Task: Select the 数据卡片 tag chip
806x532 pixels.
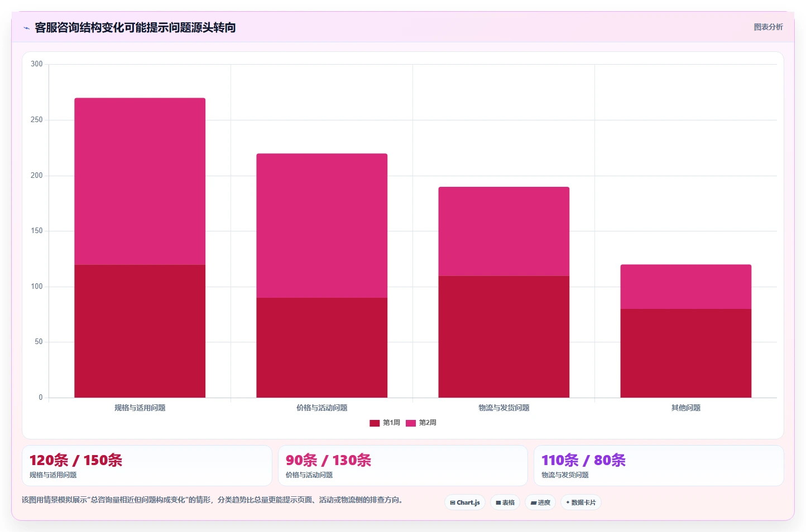Action: point(581,502)
